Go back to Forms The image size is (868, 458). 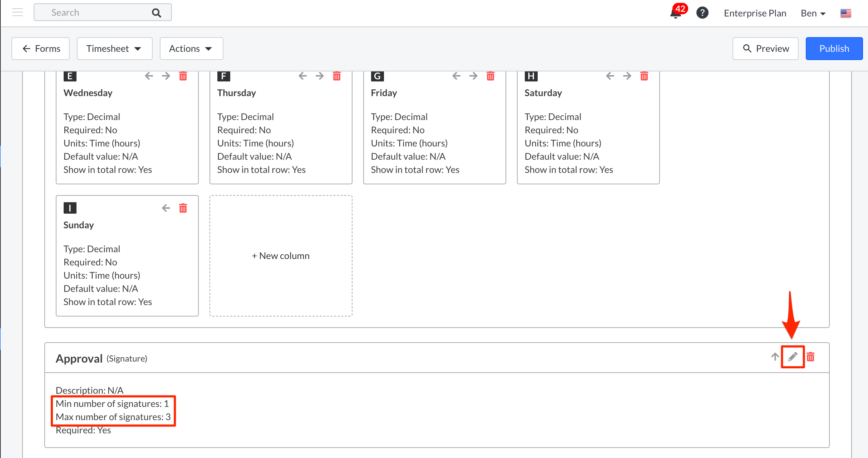pyautogui.click(x=41, y=49)
